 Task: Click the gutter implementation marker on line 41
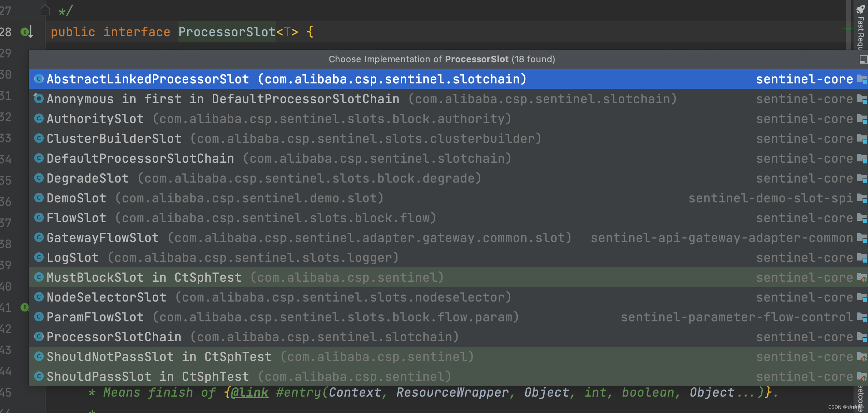click(25, 307)
